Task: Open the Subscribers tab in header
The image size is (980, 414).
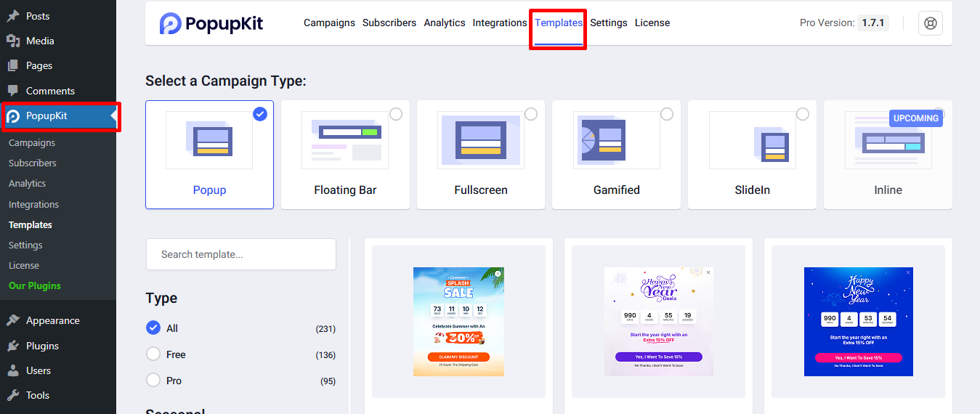Action: [389, 23]
